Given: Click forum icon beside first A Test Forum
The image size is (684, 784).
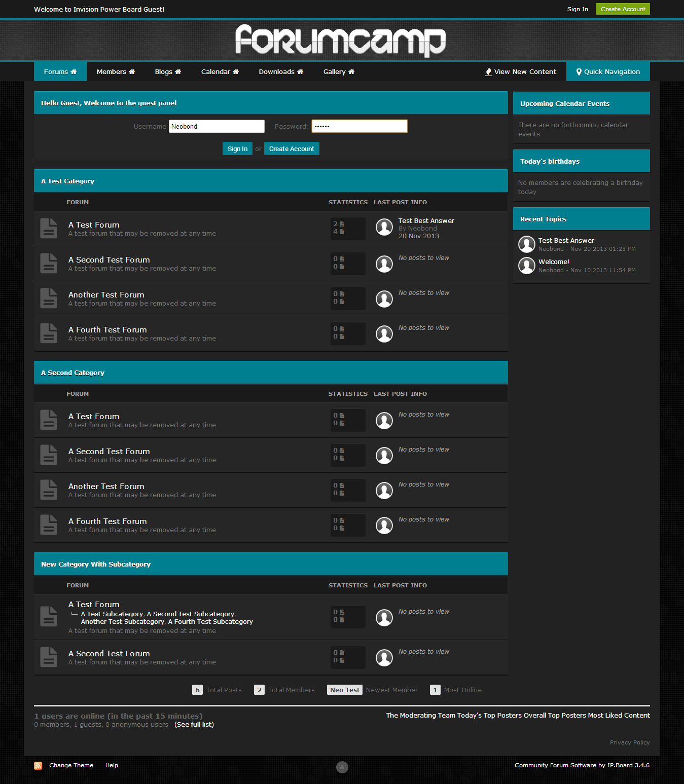Looking at the screenshot, I should pyautogui.click(x=49, y=229).
